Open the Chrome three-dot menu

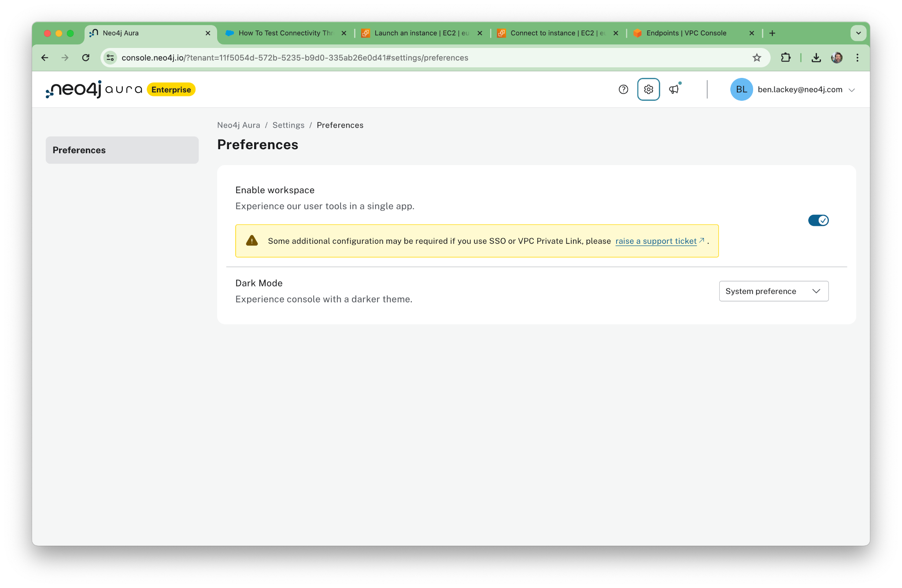858,58
